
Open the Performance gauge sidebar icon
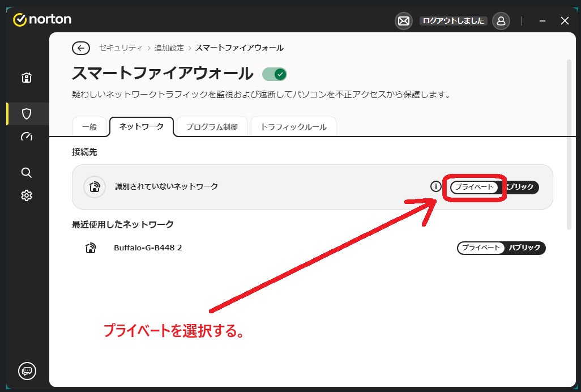[x=26, y=137]
